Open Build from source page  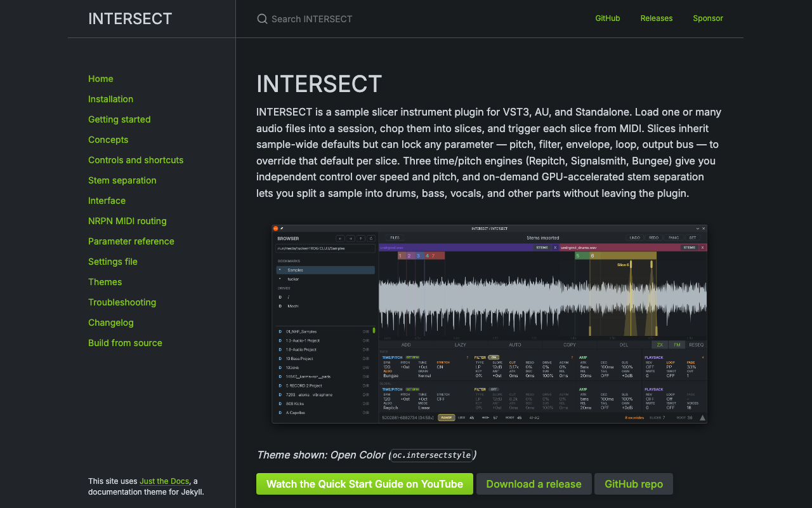[x=126, y=343]
